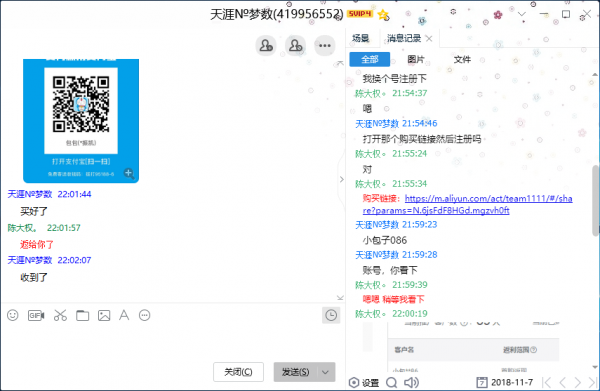600x391 pixels.
Task: Collapse the side panel arrow
Action: (x=342, y=179)
